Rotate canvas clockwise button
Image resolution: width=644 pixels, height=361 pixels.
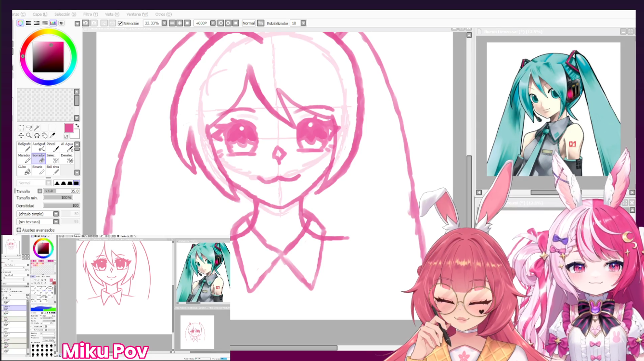(x=228, y=23)
